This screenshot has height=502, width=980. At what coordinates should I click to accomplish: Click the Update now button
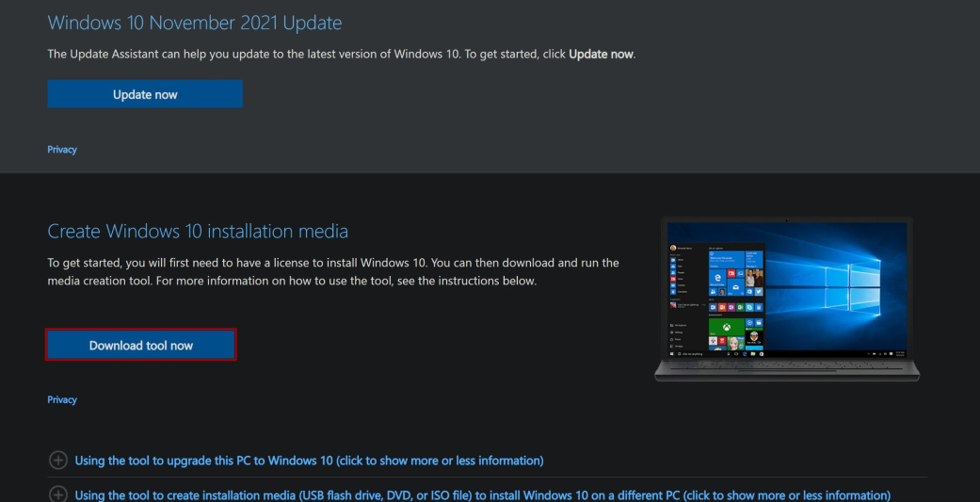click(145, 94)
